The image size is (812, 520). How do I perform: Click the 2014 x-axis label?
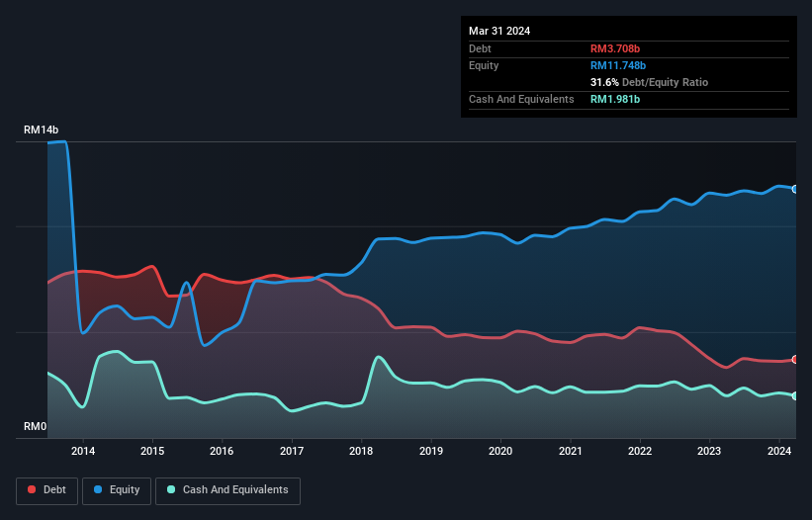[x=83, y=451]
